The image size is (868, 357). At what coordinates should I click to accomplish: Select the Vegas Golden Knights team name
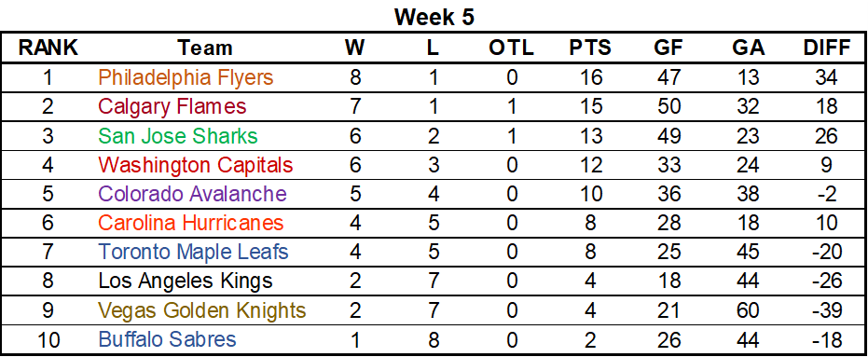(x=202, y=310)
